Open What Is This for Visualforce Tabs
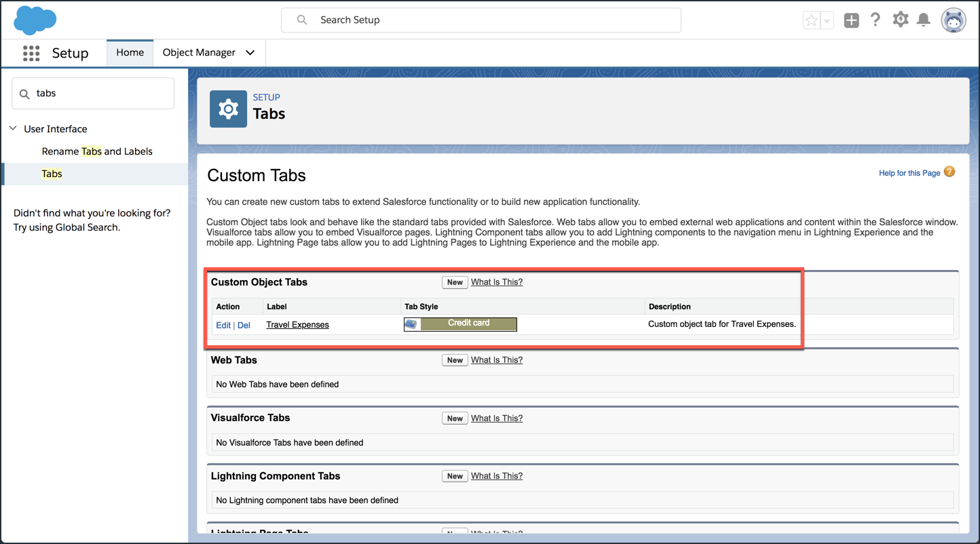 pyautogui.click(x=497, y=419)
